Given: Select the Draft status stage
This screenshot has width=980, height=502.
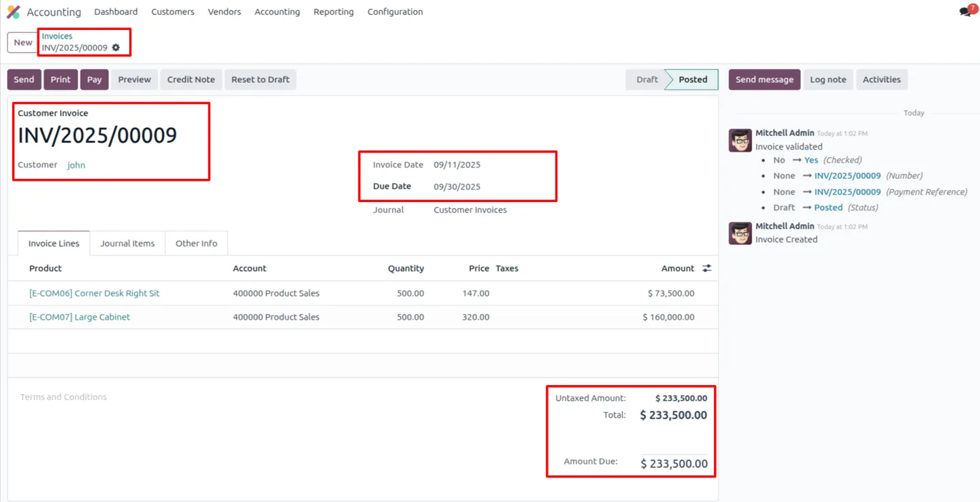Looking at the screenshot, I should coord(647,80).
